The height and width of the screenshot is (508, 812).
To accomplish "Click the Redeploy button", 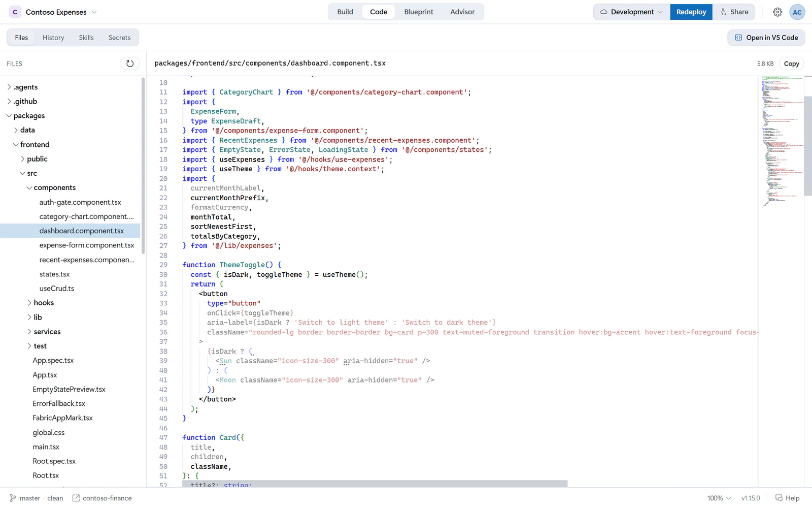I will click(691, 12).
